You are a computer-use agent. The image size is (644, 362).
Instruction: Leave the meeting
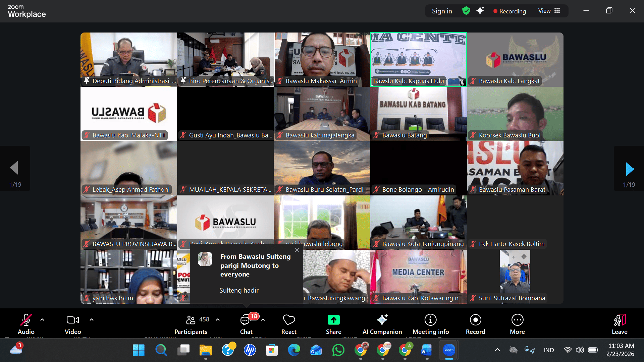pyautogui.click(x=620, y=324)
